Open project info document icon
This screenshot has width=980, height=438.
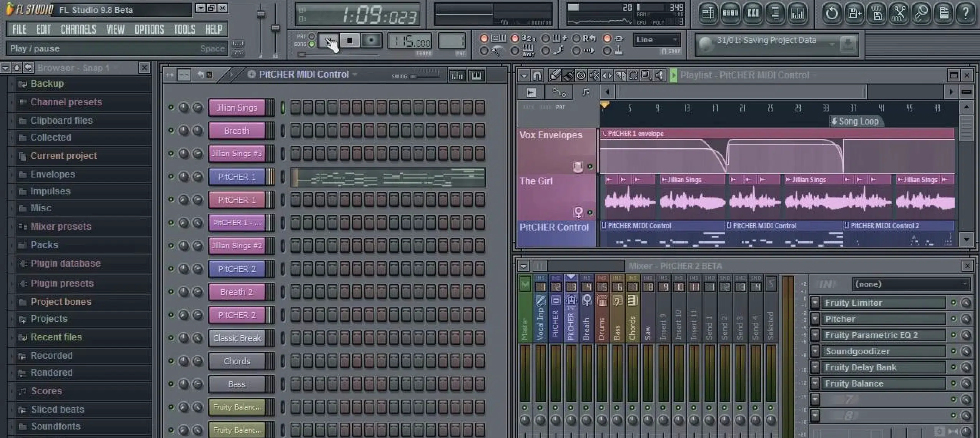tap(943, 14)
